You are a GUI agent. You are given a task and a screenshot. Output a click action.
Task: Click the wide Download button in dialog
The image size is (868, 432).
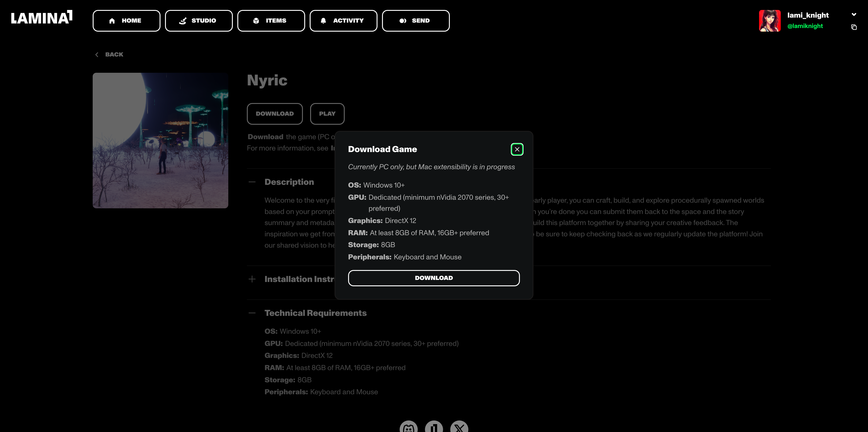[434, 278]
